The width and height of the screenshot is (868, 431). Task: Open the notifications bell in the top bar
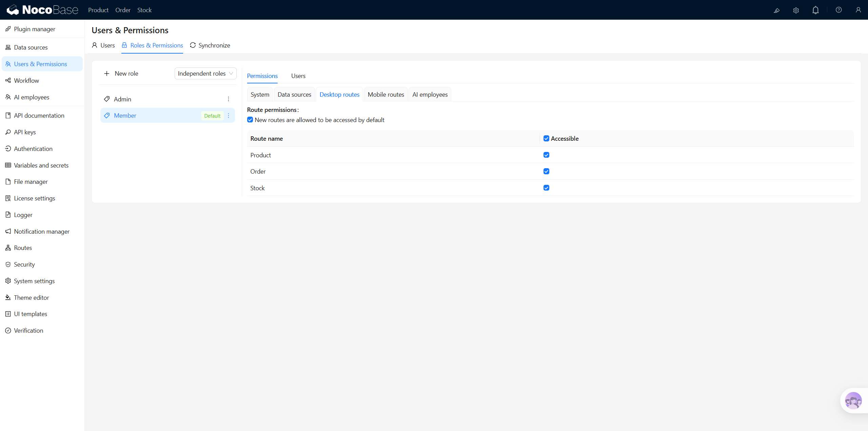point(815,10)
